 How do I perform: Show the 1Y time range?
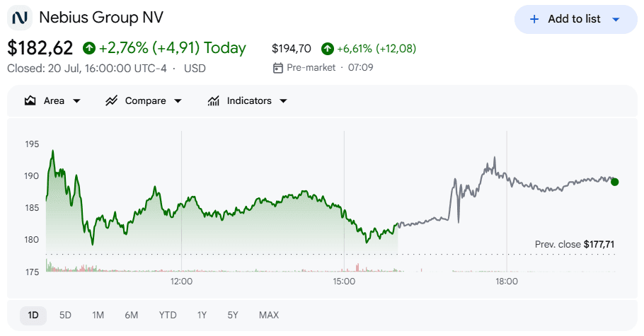202,315
